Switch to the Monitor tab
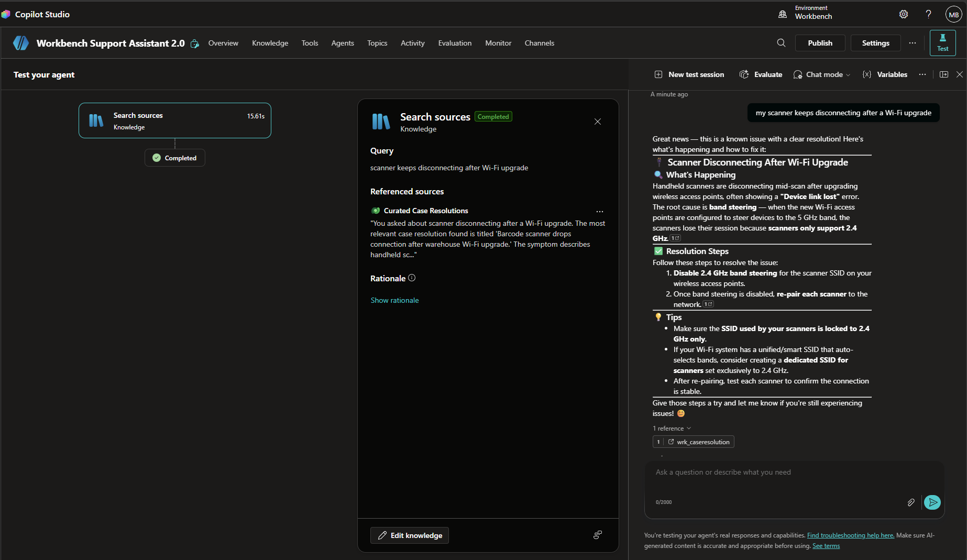Image resolution: width=967 pixels, height=560 pixels. [x=498, y=43]
